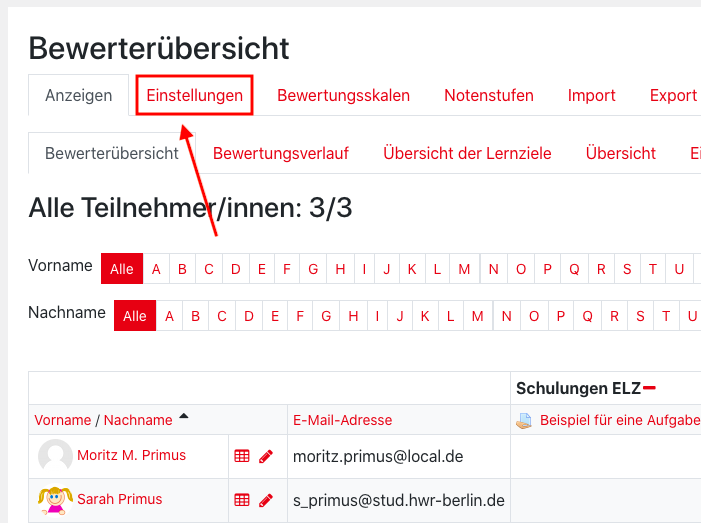Viewport: 701px width, 523px height.
Task: Open the Einstellungen tab
Action: 194,96
